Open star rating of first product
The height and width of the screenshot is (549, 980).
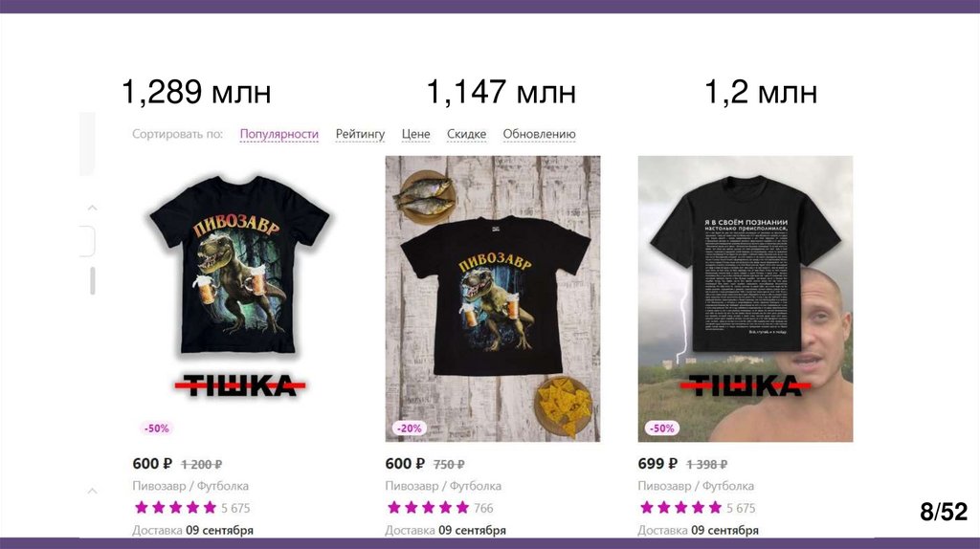pyautogui.click(x=175, y=508)
